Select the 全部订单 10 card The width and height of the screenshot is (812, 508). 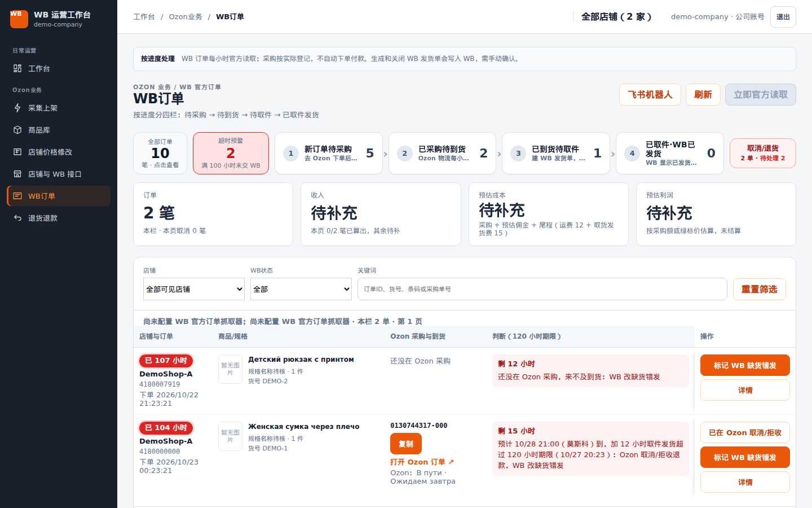[160, 154]
